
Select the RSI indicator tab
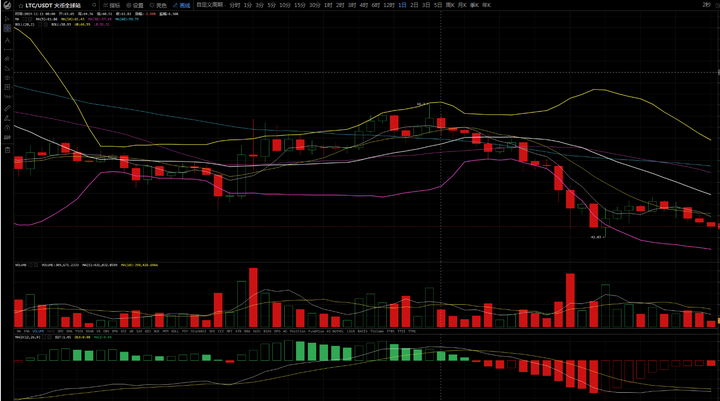[x=124, y=331]
